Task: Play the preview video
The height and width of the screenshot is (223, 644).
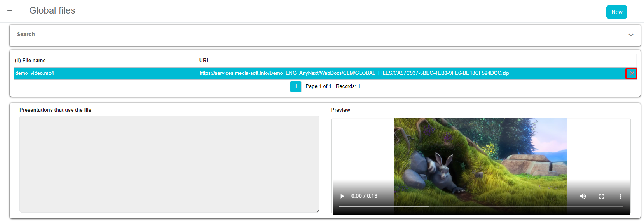Action: [342, 196]
